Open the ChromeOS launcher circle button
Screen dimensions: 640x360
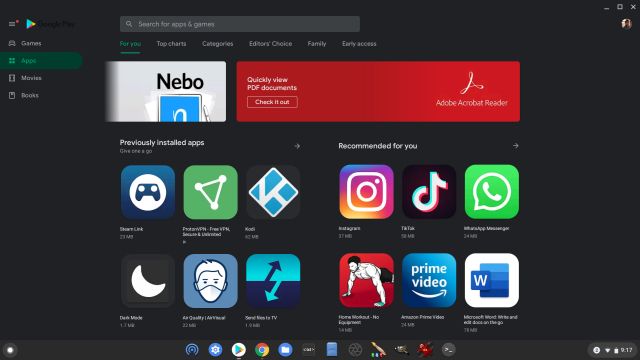tap(10, 350)
